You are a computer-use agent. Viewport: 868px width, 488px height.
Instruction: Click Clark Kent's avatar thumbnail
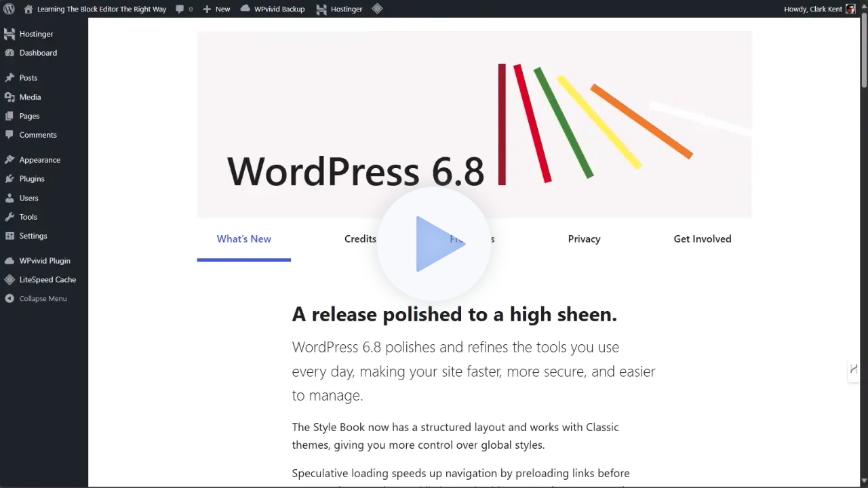[851, 9]
